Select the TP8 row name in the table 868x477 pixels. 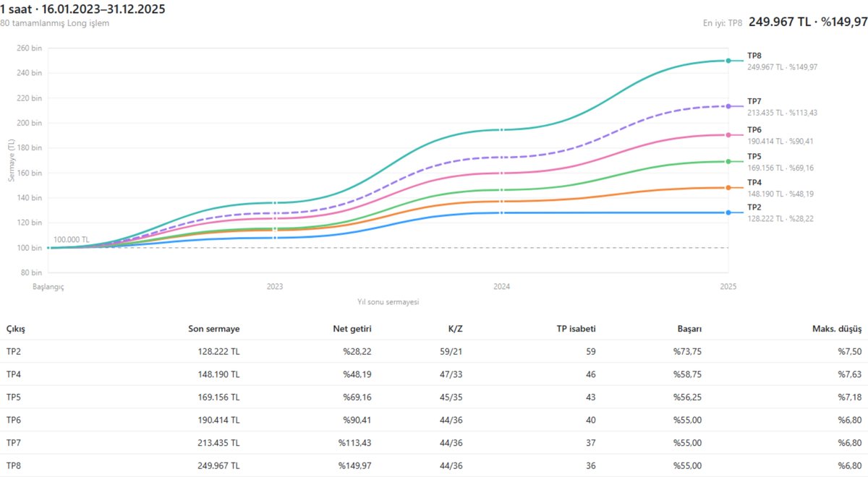click(x=14, y=465)
